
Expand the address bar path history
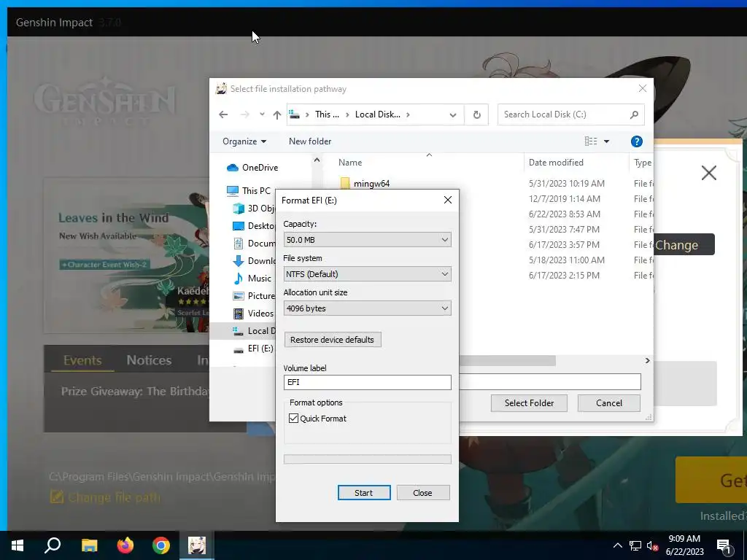(x=452, y=114)
